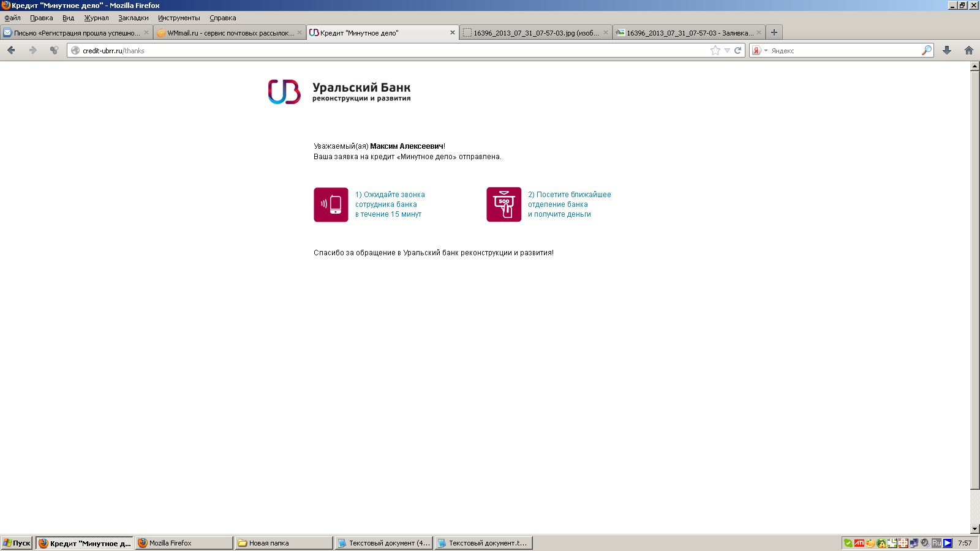Viewport: 980px width, 551px height.
Task: Open the volume speaker tray icon
Action: (925, 543)
